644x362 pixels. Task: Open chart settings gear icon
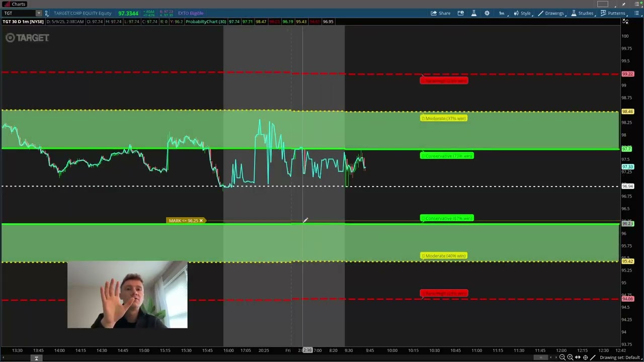point(487,13)
